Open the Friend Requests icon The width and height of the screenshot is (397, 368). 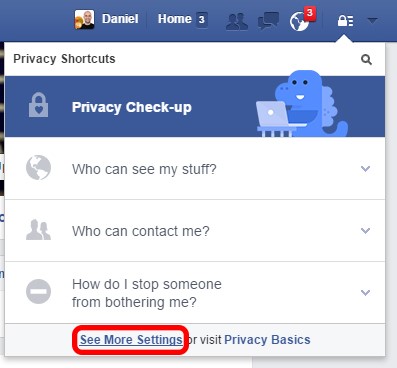(x=237, y=21)
